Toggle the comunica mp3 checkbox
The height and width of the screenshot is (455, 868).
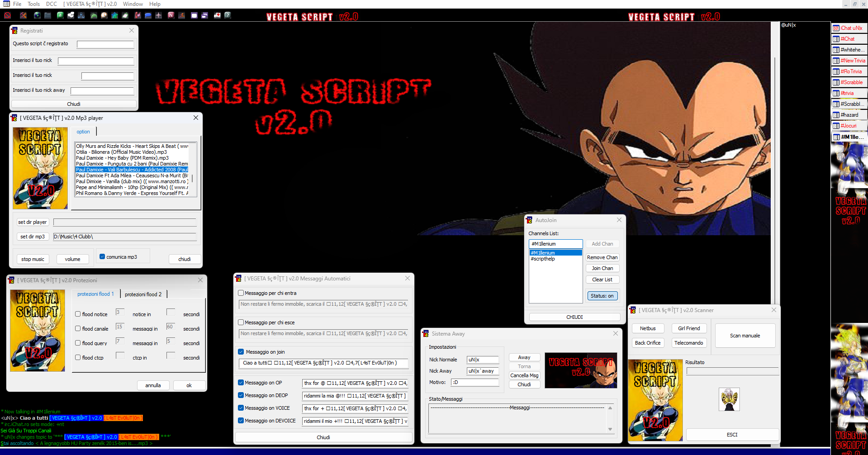[x=102, y=256]
